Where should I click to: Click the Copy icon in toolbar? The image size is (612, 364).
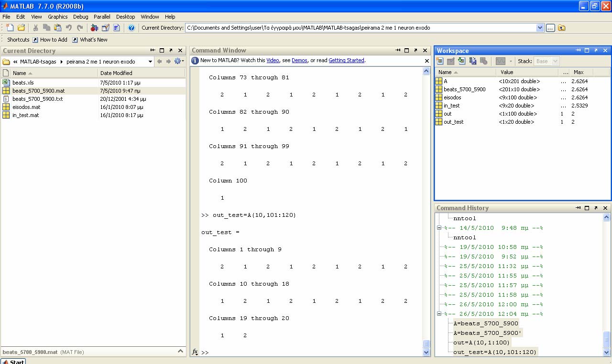46,28
